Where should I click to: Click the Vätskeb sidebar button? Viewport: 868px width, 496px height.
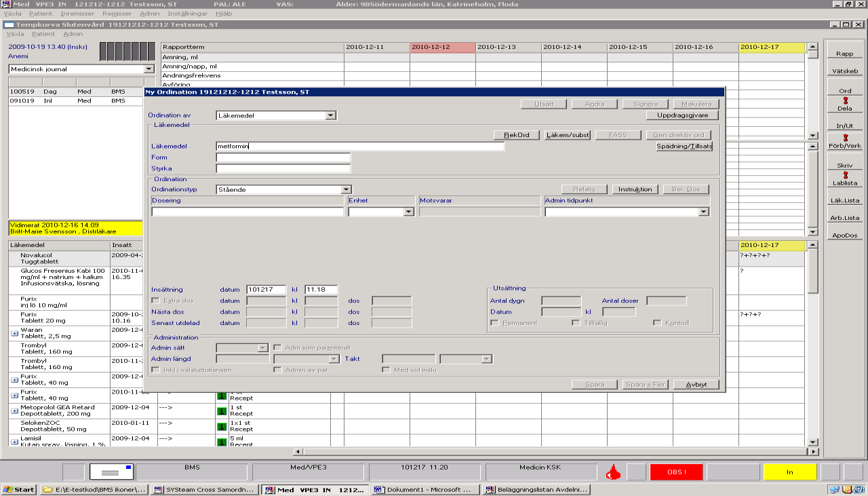(845, 71)
